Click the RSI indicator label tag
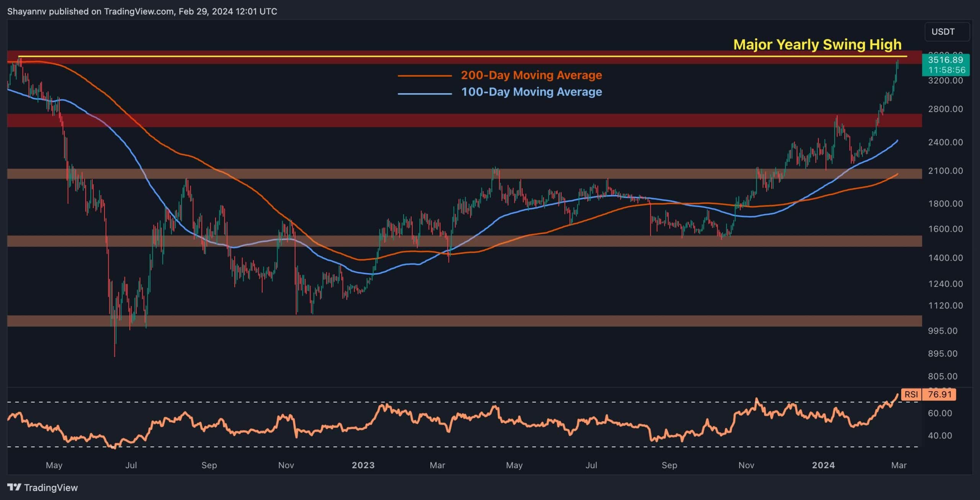Screen dimensions: 980x500 pyautogui.click(x=911, y=394)
